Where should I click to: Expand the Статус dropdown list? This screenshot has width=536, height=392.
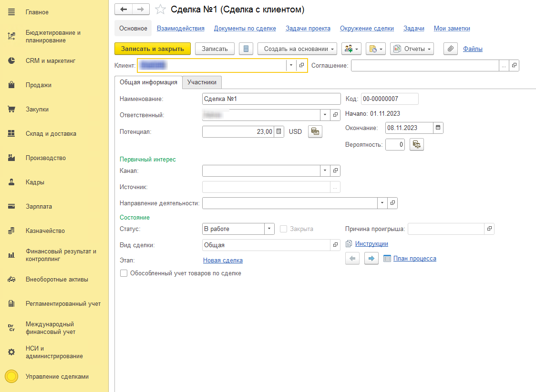click(269, 229)
